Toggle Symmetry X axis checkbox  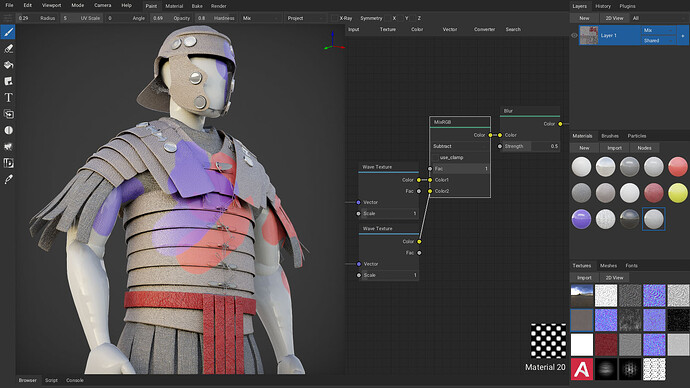pyautogui.click(x=388, y=18)
